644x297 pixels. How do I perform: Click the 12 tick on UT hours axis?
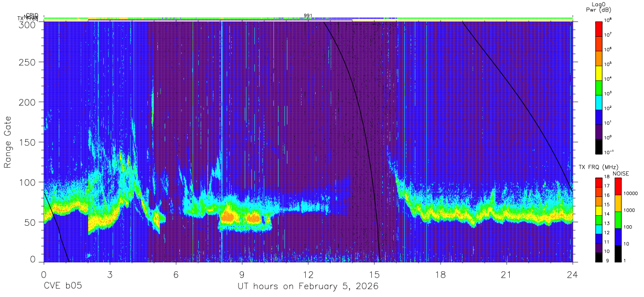coord(308,274)
